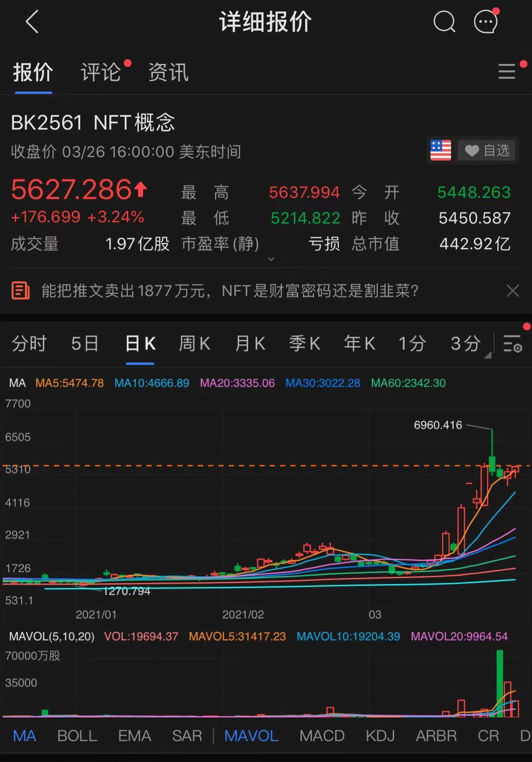
Task: Tap the MA10:4666.89 legend value
Action: 152,383
